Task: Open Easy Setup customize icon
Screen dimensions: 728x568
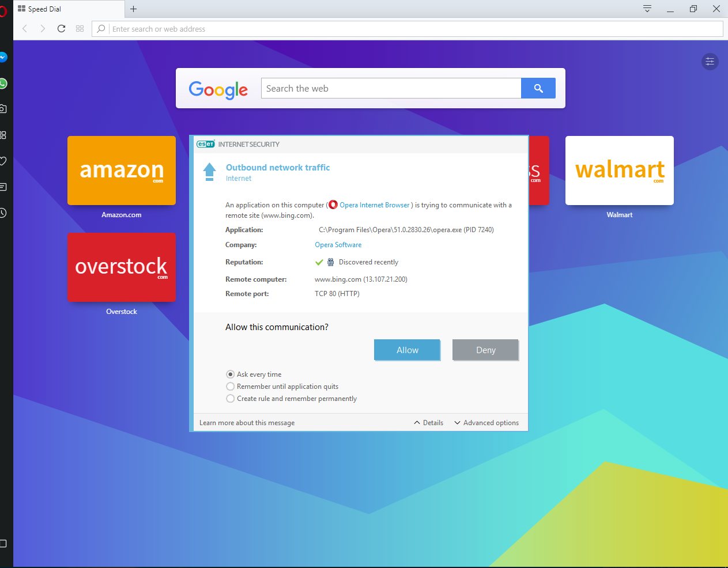Action: [x=710, y=61]
